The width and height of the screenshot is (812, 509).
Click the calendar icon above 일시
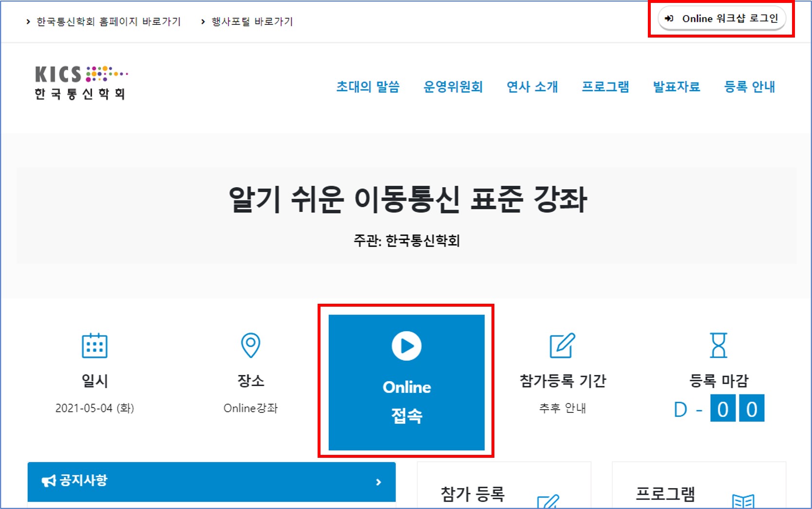[94, 346]
